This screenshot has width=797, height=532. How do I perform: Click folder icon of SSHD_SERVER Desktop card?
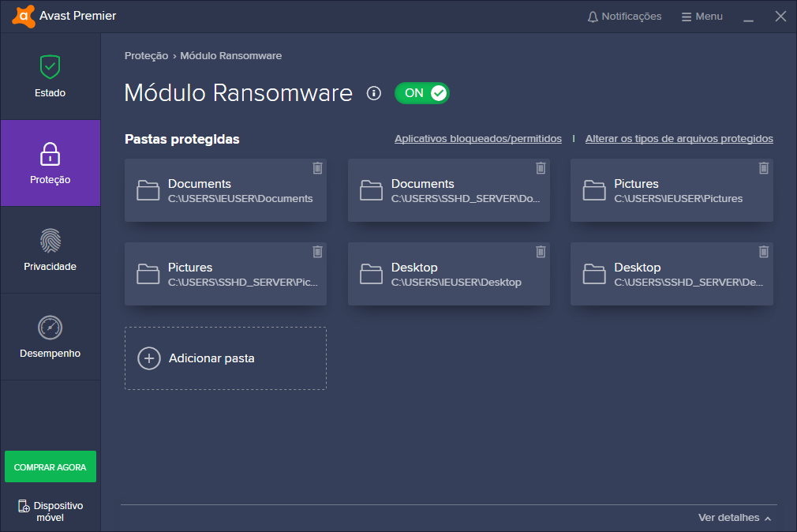(594, 274)
